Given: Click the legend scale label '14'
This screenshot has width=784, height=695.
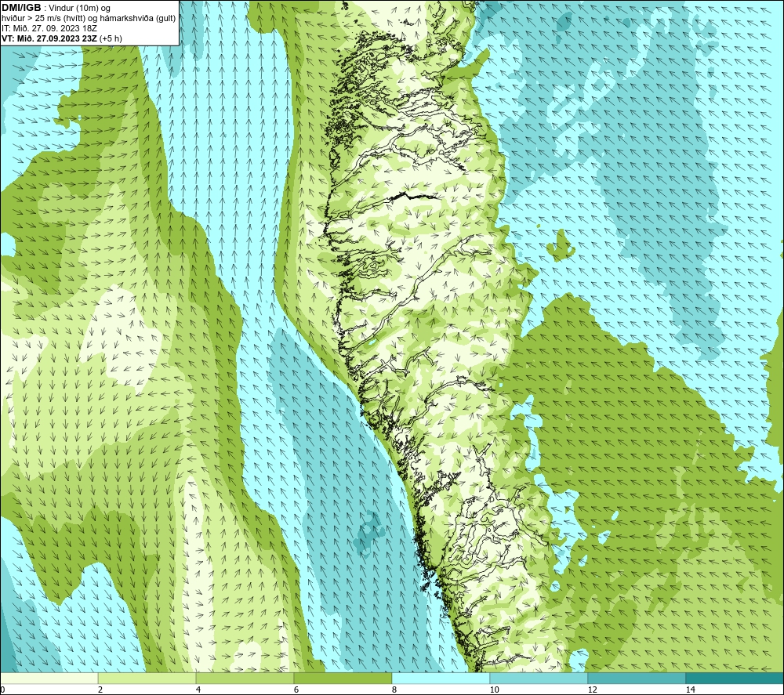Looking at the screenshot, I should point(691,690).
